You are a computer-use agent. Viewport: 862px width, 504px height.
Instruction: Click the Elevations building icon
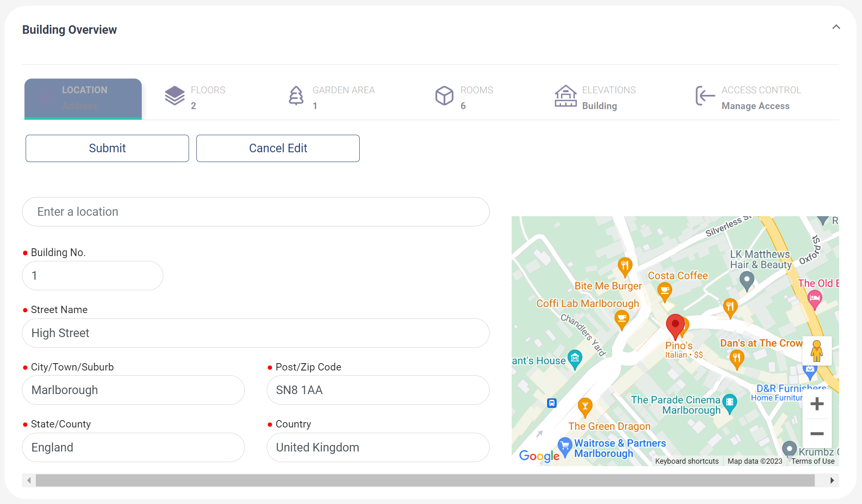(565, 96)
